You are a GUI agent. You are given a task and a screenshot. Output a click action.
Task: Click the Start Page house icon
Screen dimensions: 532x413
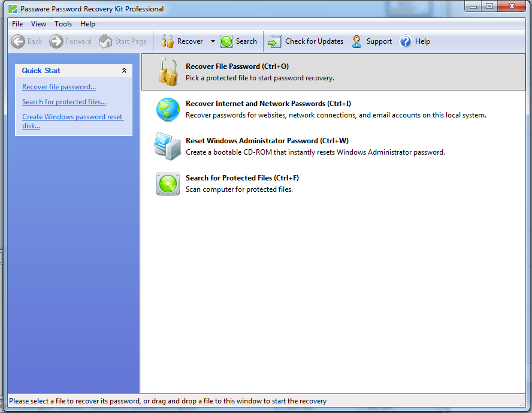(x=105, y=41)
